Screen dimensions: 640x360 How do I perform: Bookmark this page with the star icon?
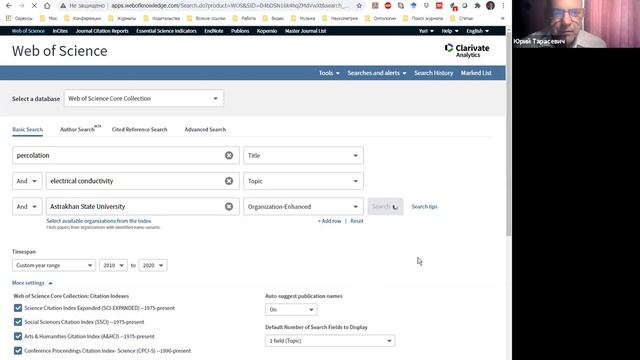tap(359, 6)
